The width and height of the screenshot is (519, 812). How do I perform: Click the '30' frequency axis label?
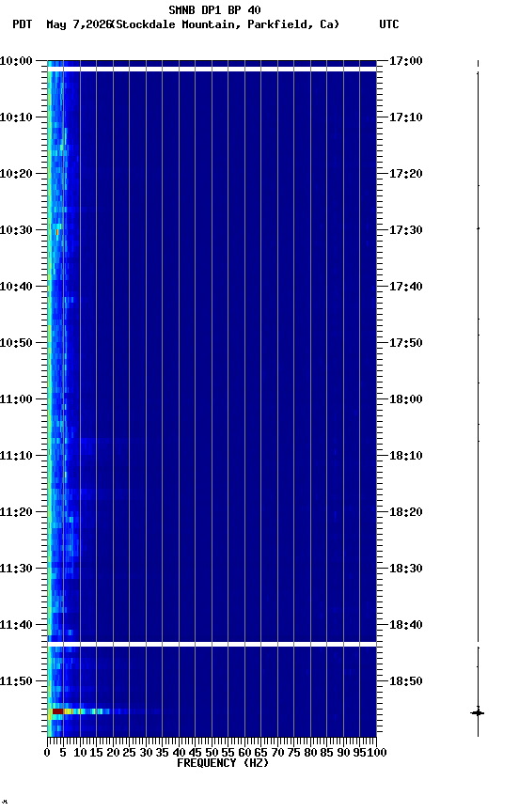tap(146, 754)
